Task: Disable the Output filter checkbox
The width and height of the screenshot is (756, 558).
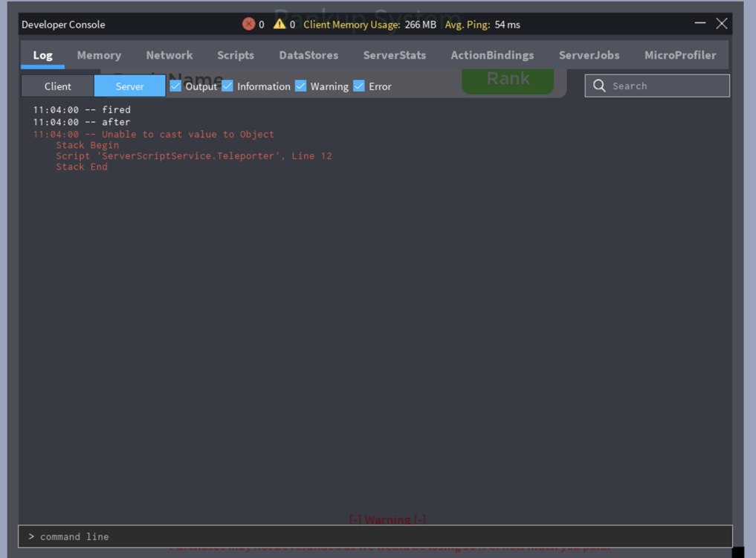Action: point(175,86)
